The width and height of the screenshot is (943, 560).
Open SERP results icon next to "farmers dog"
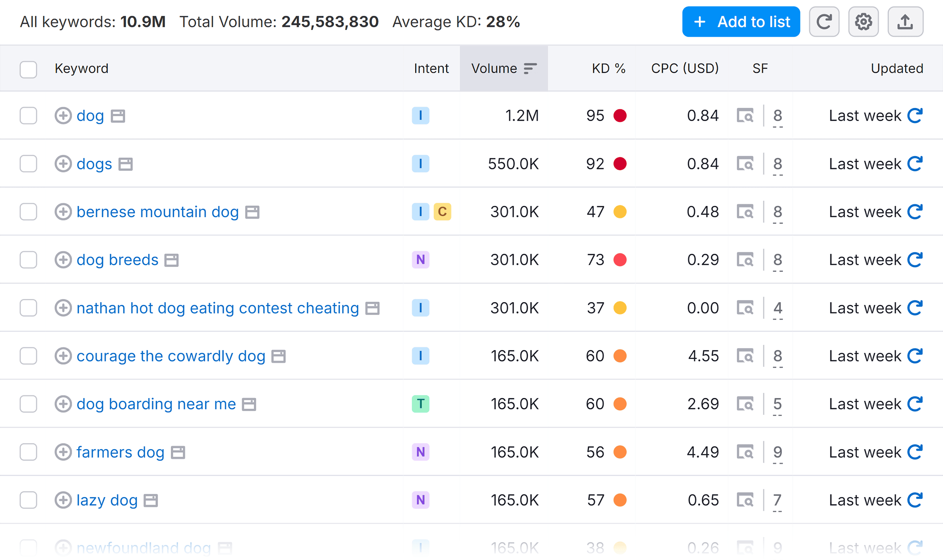tap(746, 452)
